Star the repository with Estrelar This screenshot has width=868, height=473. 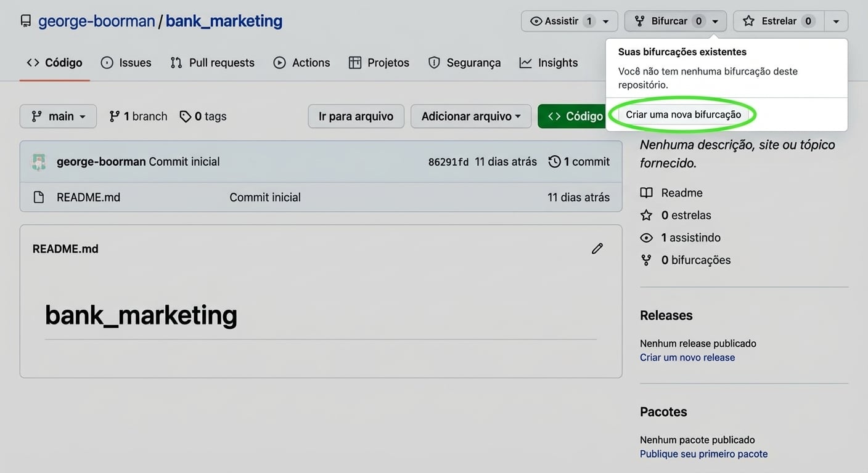click(778, 21)
